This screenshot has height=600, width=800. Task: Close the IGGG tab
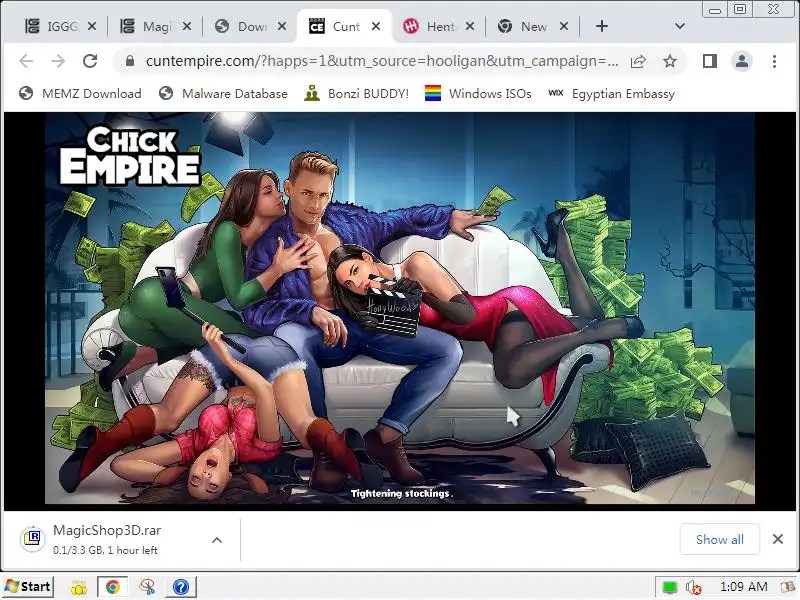coord(92,26)
